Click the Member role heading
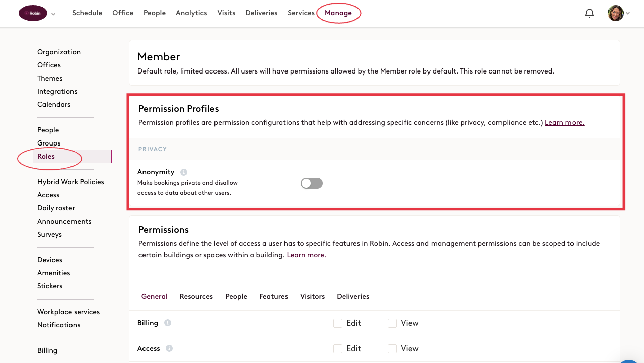 (x=159, y=57)
